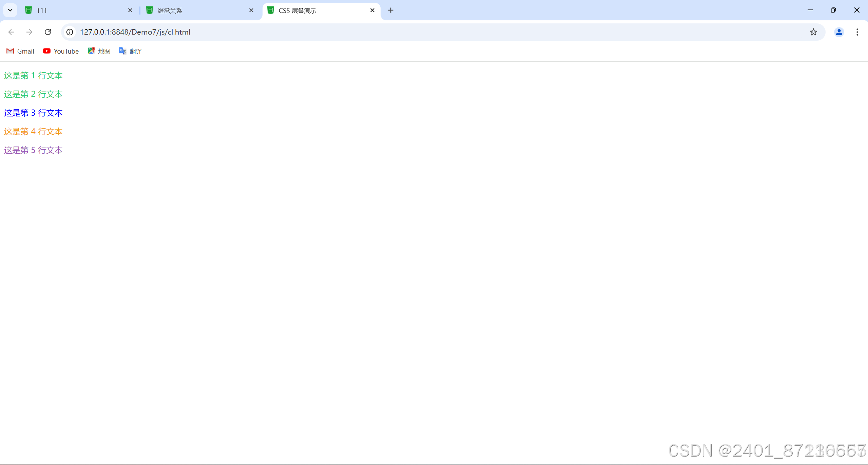This screenshot has width=868, height=465.
Task: Open the YouTube bookmark
Action: click(61, 51)
